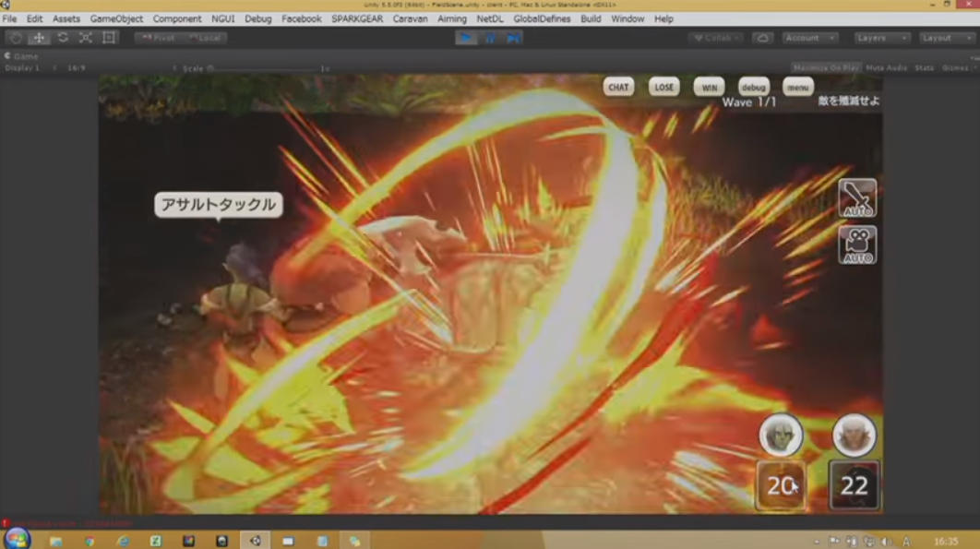This screenshot has width=980, height=549.
Task: Click the in-game CHAT button
Action: [x=619, y=87]
